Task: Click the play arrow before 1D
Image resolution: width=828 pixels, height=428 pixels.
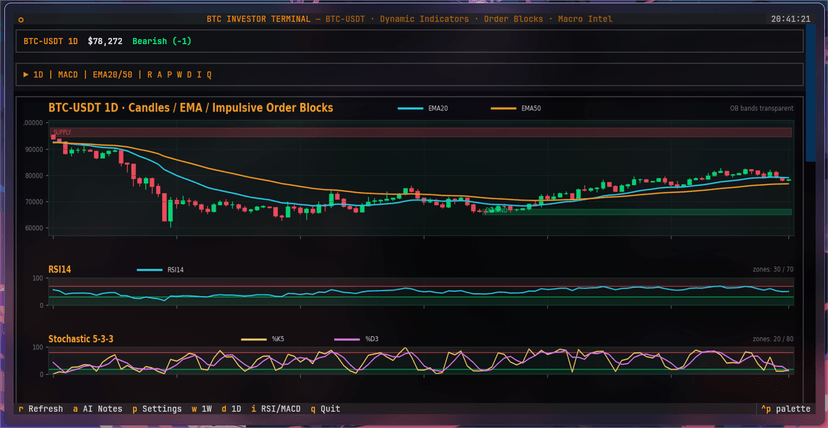Action: tap(26, 75)
